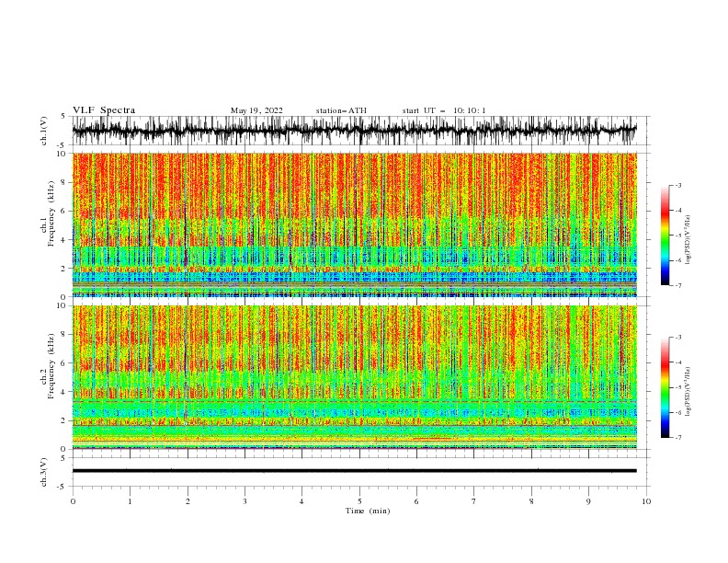This screenshot has width=728, height=563.
Task: Click the "7" tick on the time axis
Action: coord(474,501)
